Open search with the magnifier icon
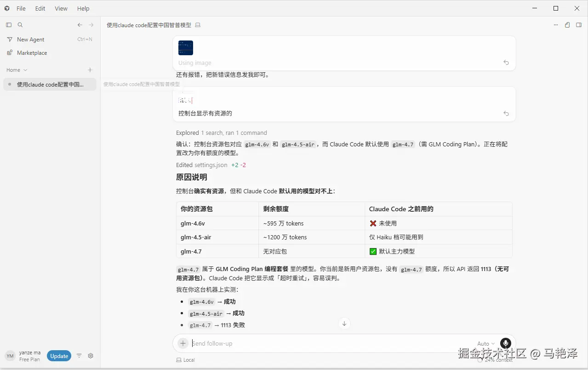The width and height of the screenshot is (588, 370). 20,25
